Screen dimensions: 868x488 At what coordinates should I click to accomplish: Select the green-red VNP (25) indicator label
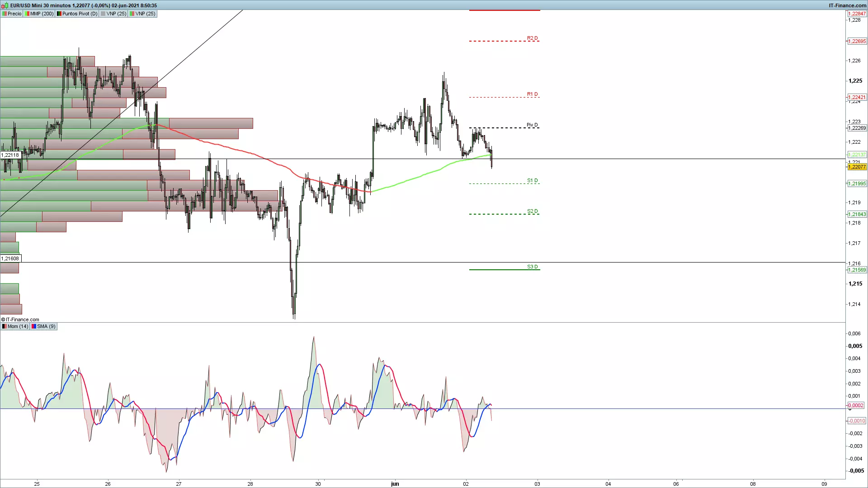[x=143, y=14]
